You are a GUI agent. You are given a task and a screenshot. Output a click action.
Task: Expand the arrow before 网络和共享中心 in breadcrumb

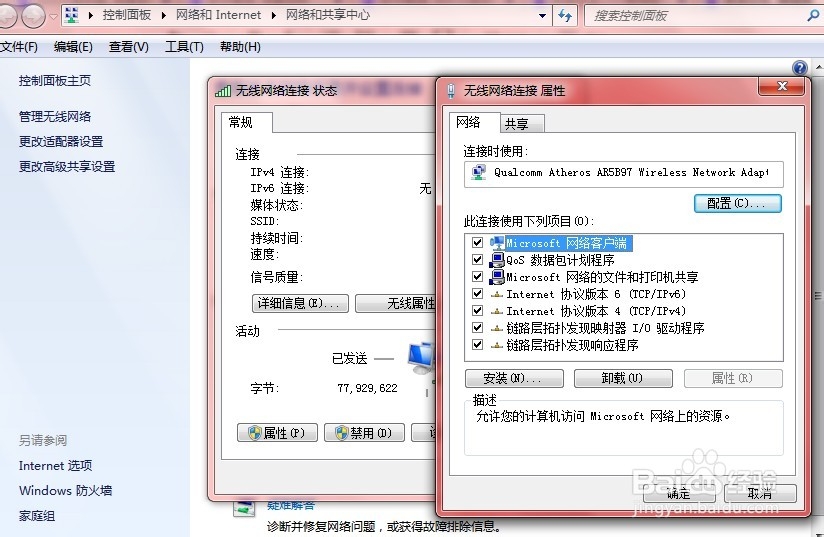coord(274,15)
